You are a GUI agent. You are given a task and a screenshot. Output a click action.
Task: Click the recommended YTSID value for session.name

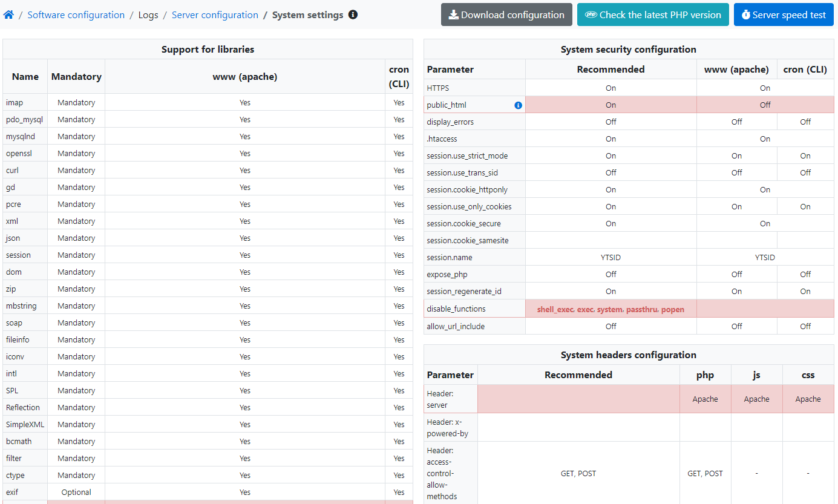click(x=610, y=257)
